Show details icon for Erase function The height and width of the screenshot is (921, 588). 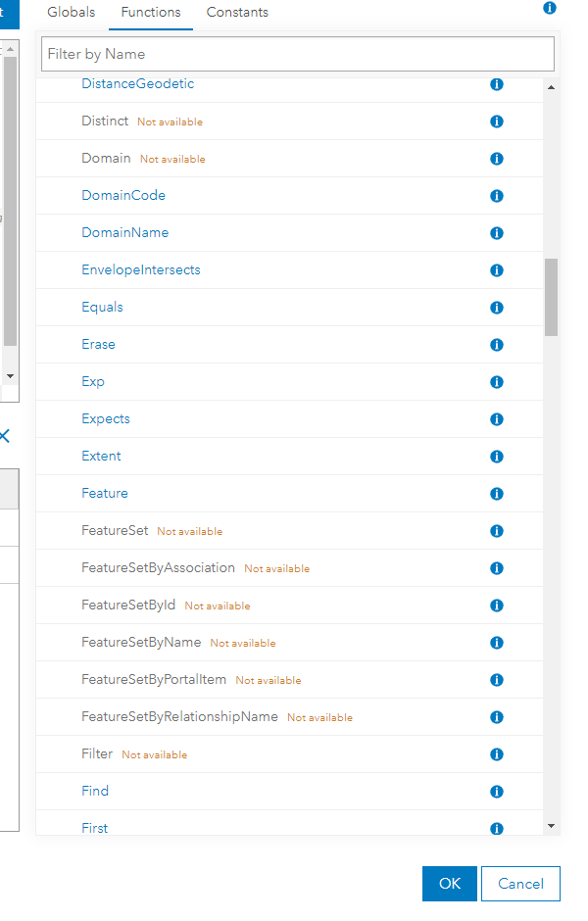click(x=496, y=345)
